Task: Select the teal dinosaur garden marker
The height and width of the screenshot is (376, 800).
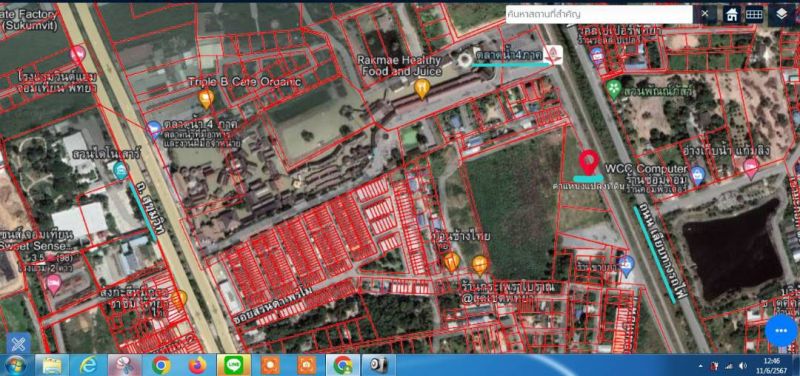Action: pyautogui.click(x=120, y=170)
